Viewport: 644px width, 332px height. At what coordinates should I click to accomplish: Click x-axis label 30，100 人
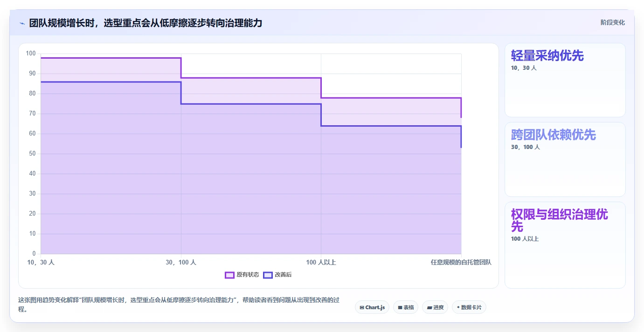point(181,262)
